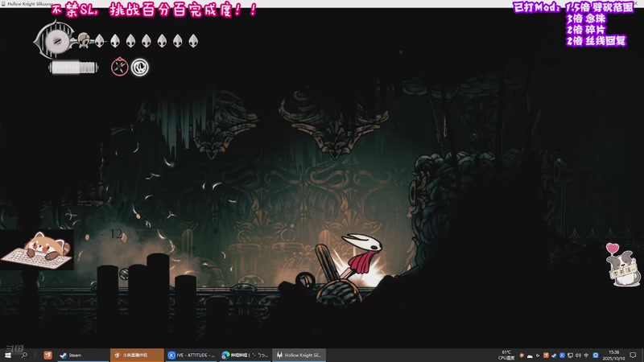The width and height of the screenshot is (644, 362).
Task: Click the white silk thread bar
Action: 73,68
